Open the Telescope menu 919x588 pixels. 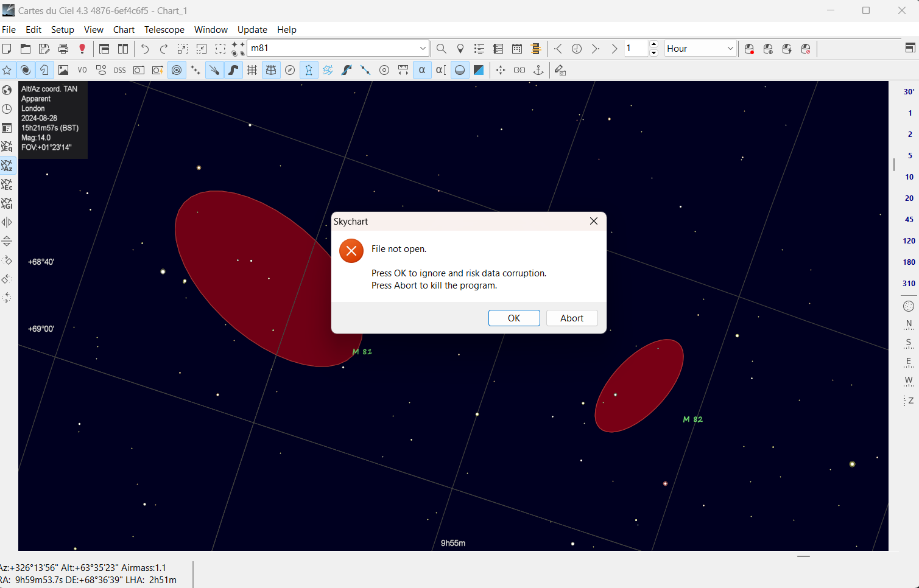[x=164, y=30]
